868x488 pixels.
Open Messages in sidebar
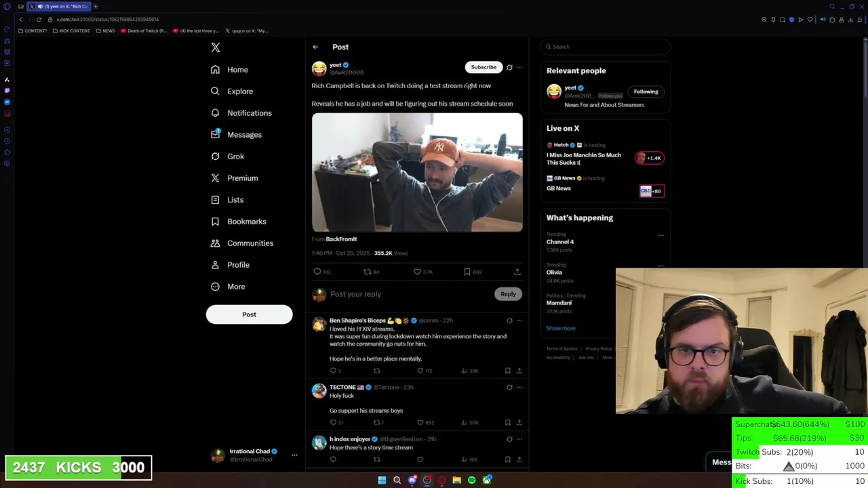click(236, 135)
